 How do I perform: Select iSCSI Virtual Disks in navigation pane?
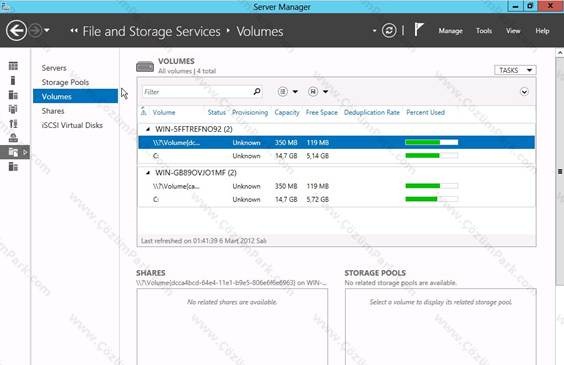[72, 125]
